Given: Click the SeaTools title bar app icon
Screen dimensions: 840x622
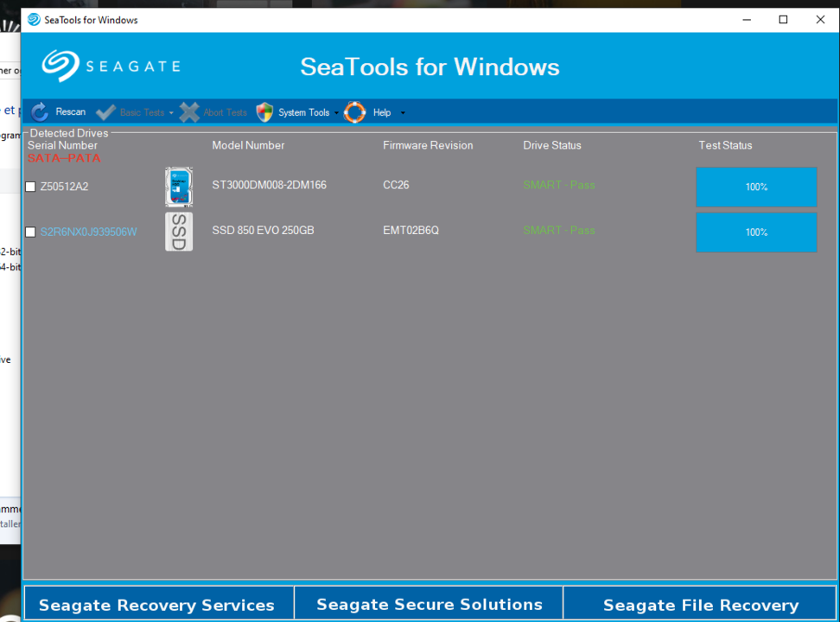Looking at the screenshot, I should (x=34, y=20).
